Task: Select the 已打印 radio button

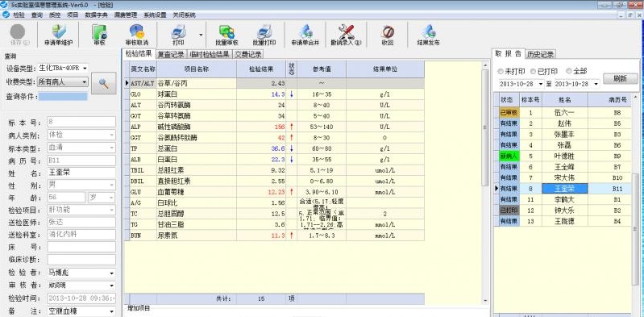Action: pos(533,72)
